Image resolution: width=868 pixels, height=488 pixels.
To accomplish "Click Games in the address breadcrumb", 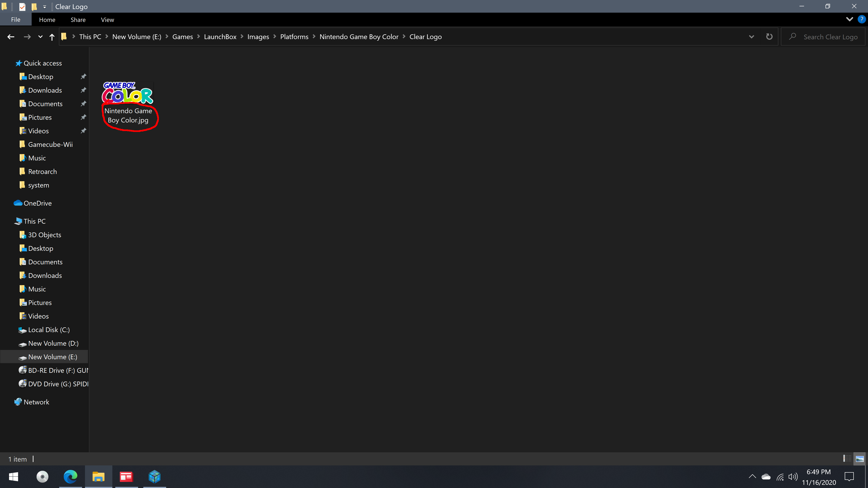I will 183,37.
